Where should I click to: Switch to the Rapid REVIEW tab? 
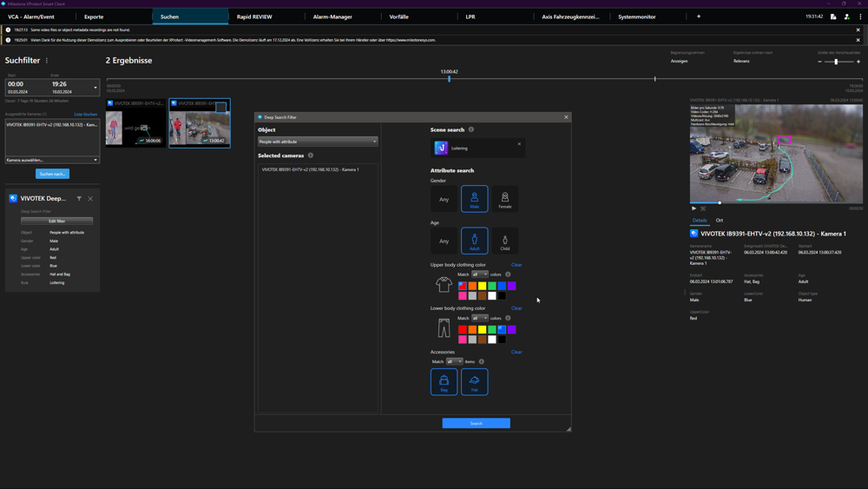tap(254, 17)
